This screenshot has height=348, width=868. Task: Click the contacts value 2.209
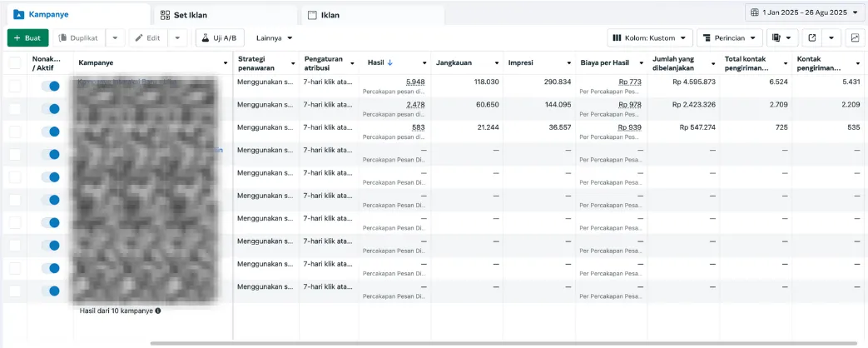pyautogui.click(x=851, y=104)
